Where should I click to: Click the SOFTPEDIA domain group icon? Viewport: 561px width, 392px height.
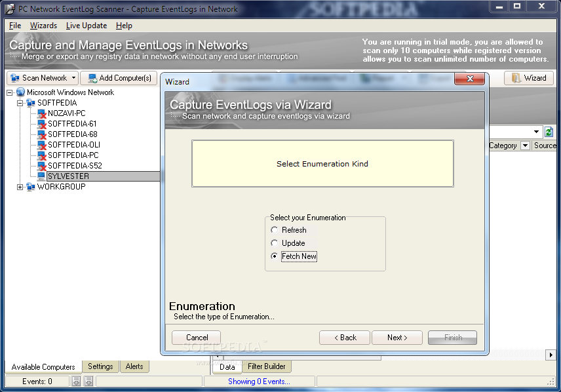click(31, 103)
